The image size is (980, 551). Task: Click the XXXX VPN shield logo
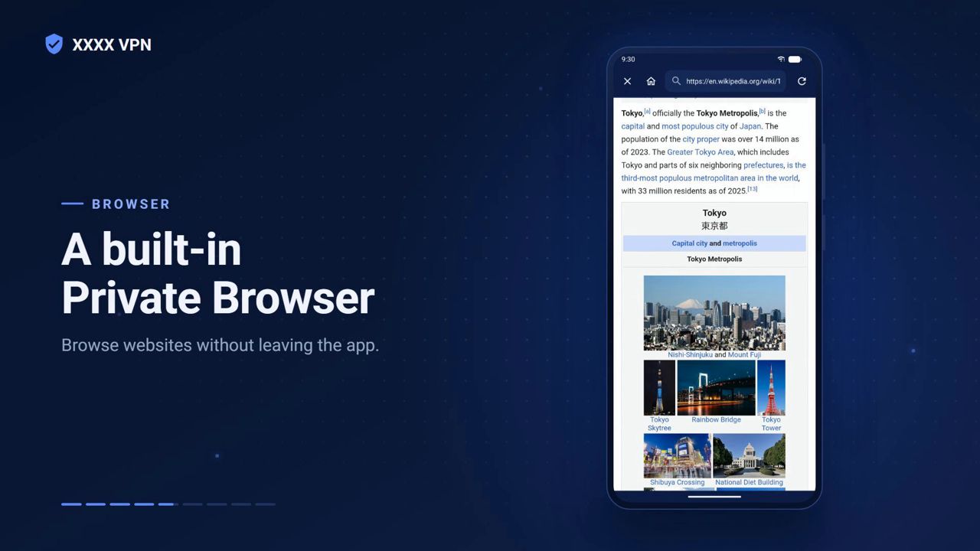[x=54, y=44]
